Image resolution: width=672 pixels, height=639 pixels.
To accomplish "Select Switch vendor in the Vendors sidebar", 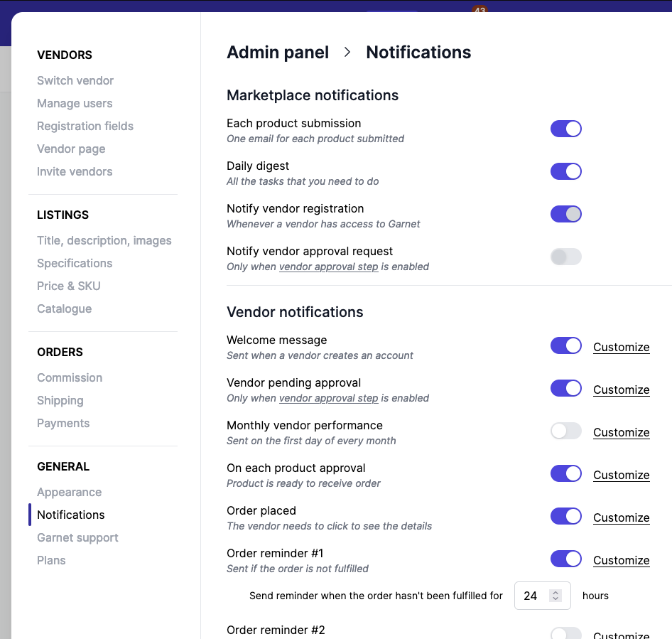I will [75, 80].
